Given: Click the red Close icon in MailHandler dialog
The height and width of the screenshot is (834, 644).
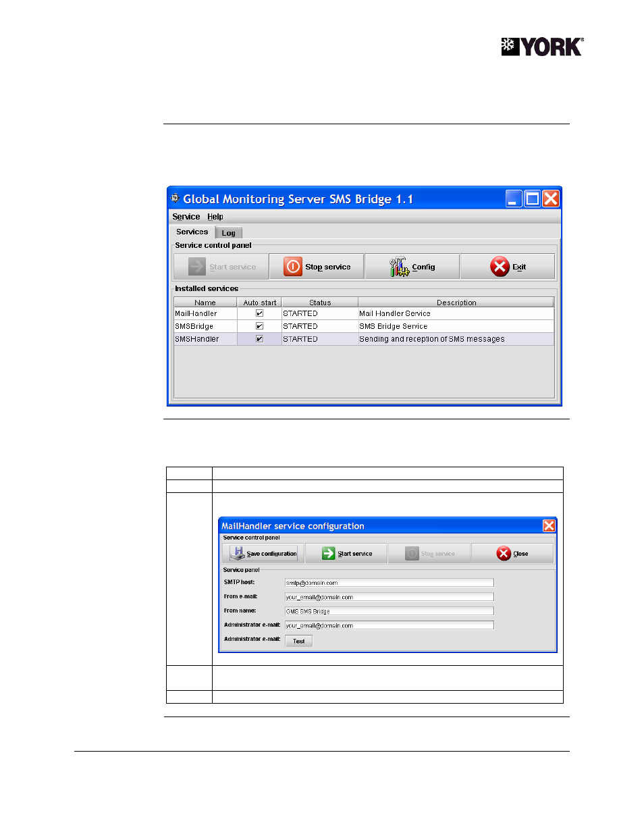Looking at the screenshot, I should pos(504,553).
